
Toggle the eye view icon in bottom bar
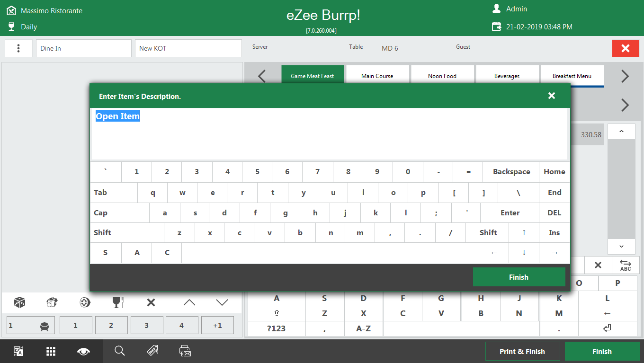pyautogui.click(x=84, y=351)
